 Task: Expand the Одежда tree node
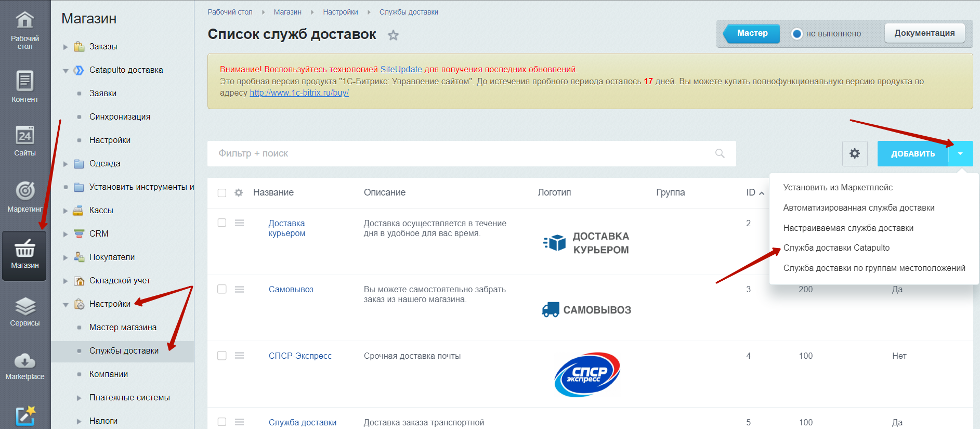click(x=66, y=164)
